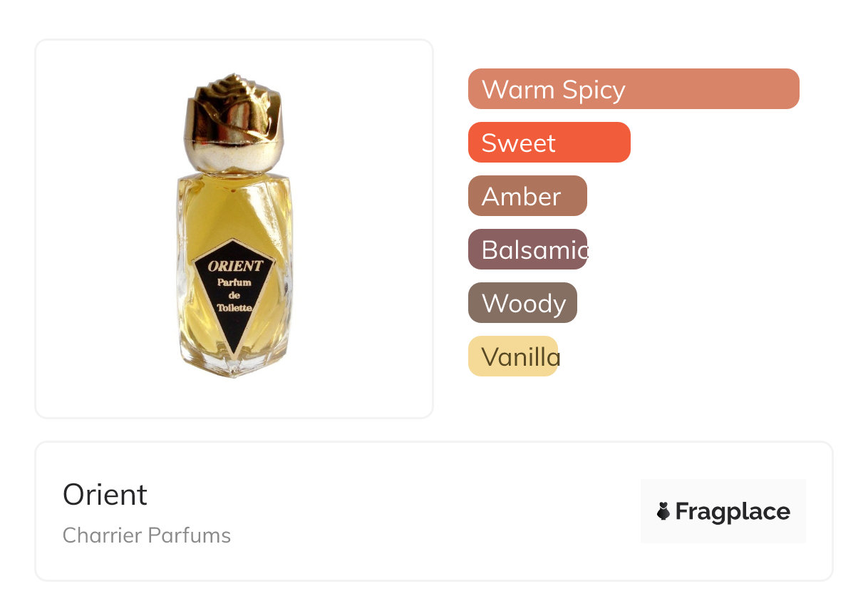Image resolution: width=868 pixels, height=616 pixels.
Task: Click 'Parfum de Toilette' text on bottle
Action: (234, 295)
